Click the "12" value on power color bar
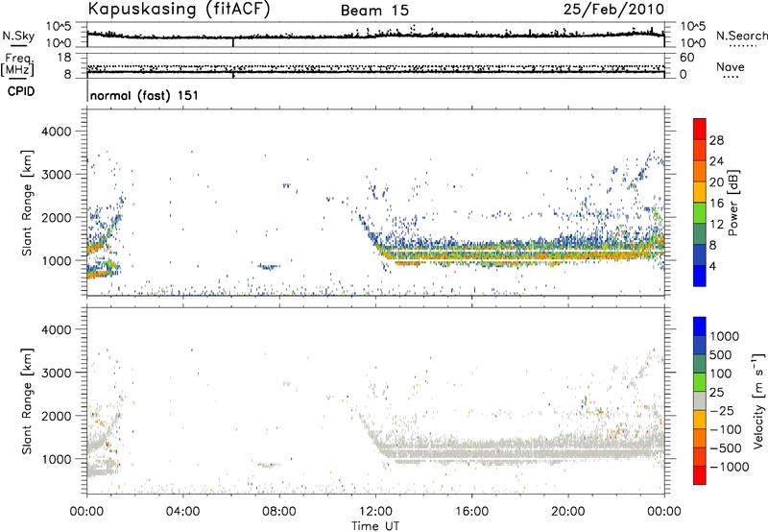This screenshot has height=532, width=768. pyautogui.click(x=716, y=225)
